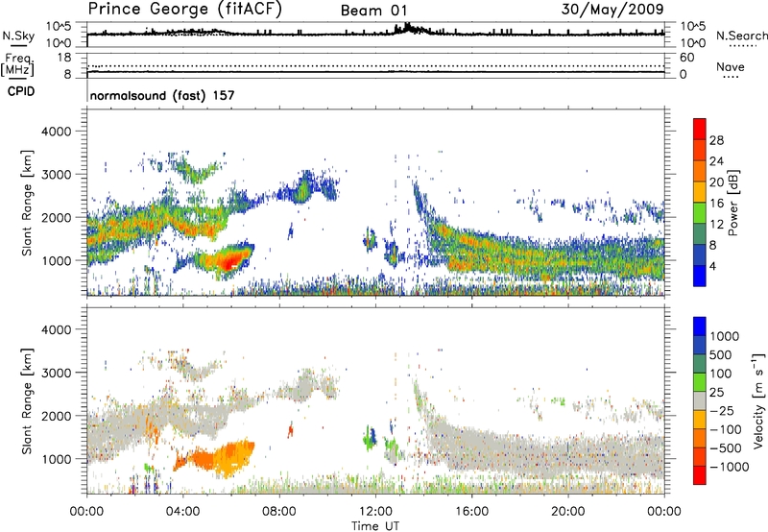Click the "12:00" time tick label

[x=375, y=512]
